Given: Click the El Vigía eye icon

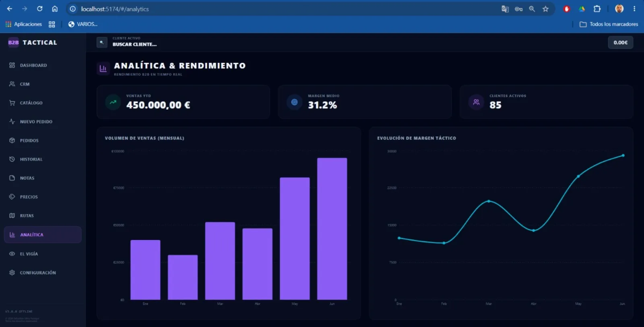Looking at the screenshot, I should pyautogui.click(x=12, y=254).
